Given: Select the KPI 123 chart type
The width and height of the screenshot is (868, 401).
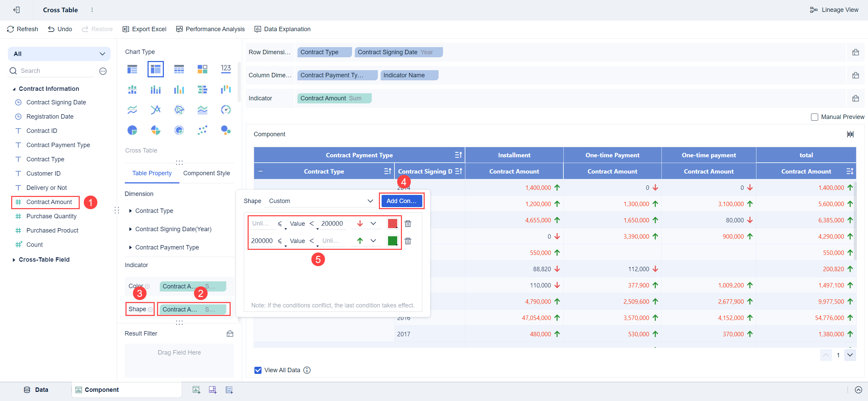Looking at the screenshot, I should (x=226, y=69).
